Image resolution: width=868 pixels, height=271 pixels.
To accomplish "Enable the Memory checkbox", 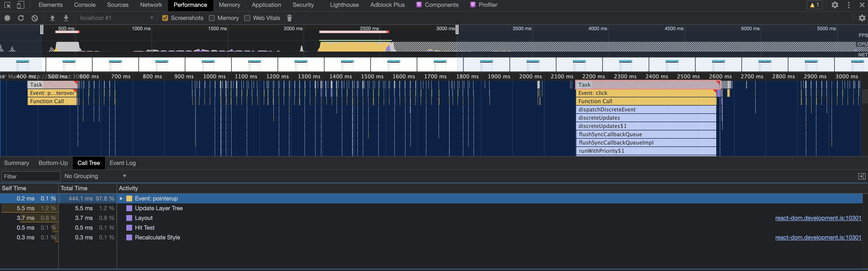I will click(212, 18).
